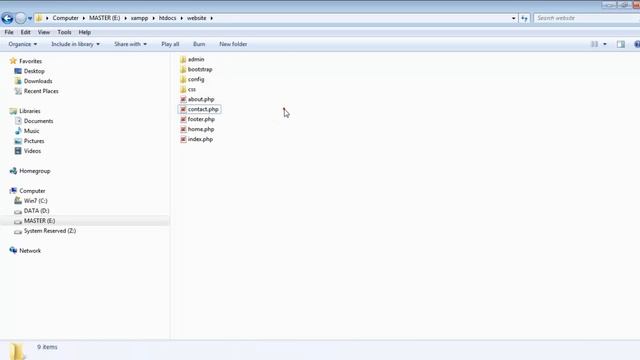This screenshot has width=640, height=360.
Task: Navigate to MASTER (E:) in breadcrumb
Action: coord(104,18)
